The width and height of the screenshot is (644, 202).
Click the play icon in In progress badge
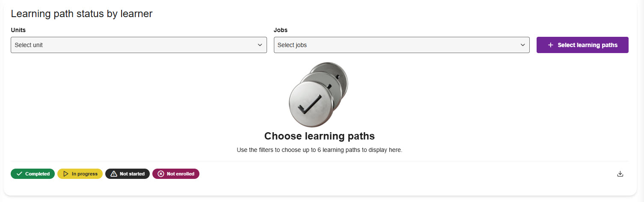pos(65,174)
